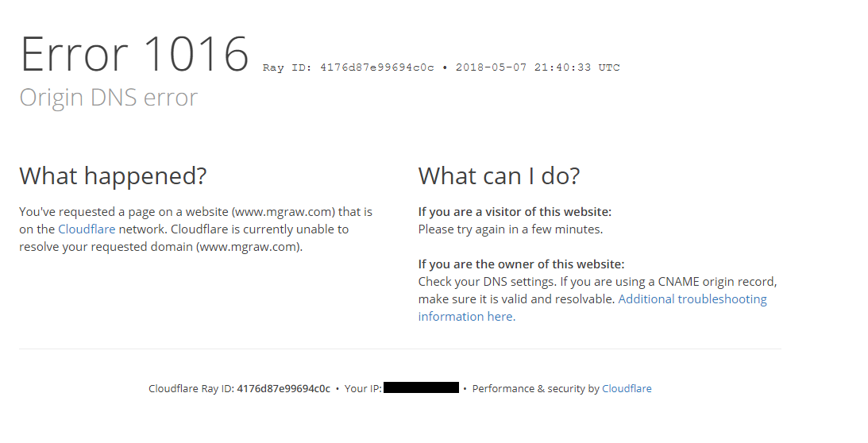868x443 pixels.
Task: Click the 'Check your DNS settings' sentence
Action: click(487, 282)
